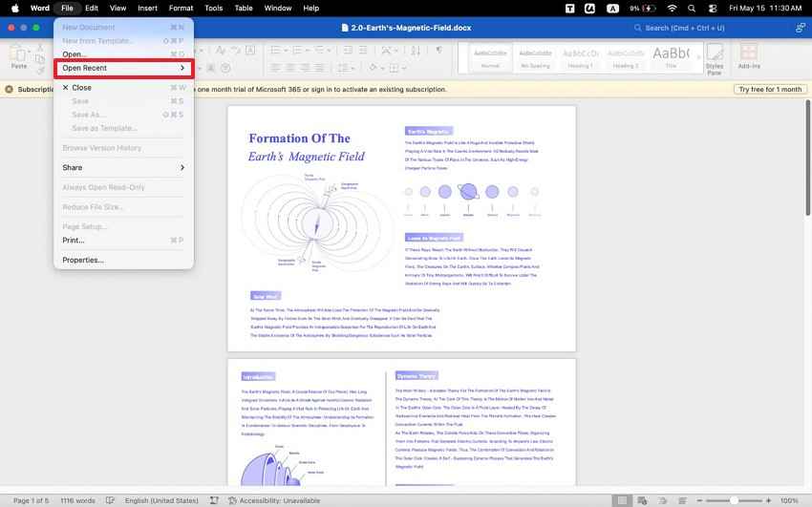This screenshot has width=812, height=507.
Task: Open the Help menu
Action: (310, 8)
